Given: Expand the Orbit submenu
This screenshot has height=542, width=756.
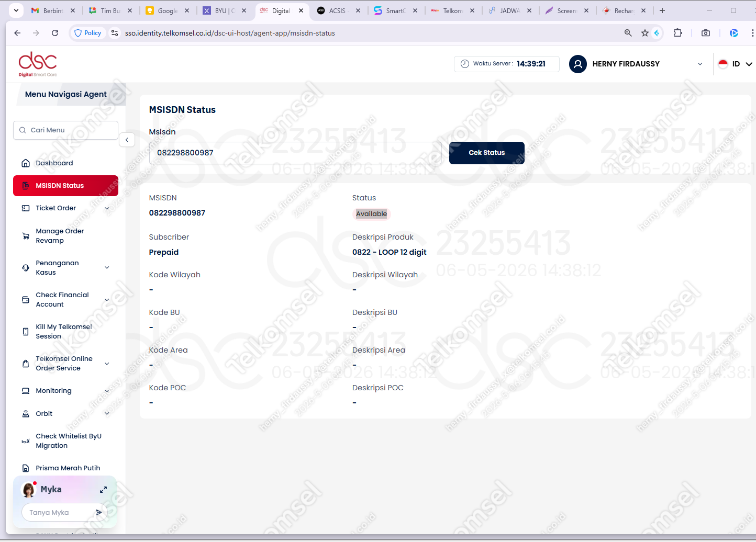Looking at the screenshot, I should 107,414.
